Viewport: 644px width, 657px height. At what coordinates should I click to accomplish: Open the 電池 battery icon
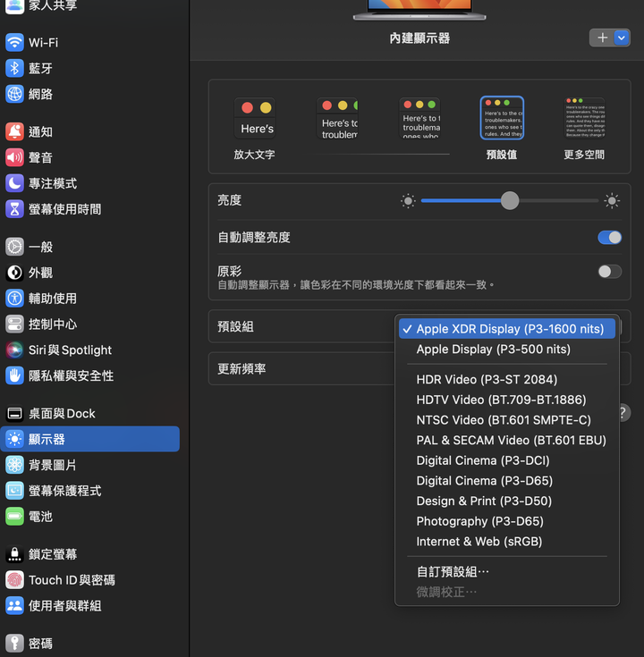(14, 517)
